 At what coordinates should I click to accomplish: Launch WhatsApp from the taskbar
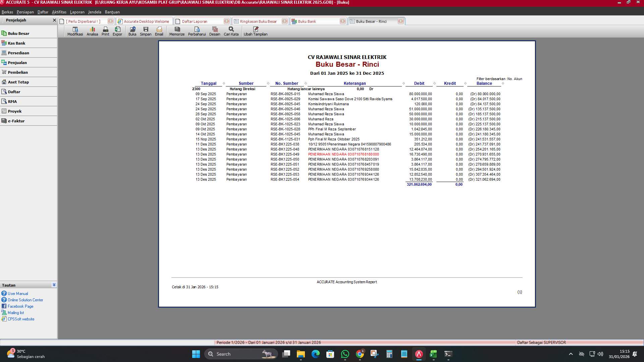(x=345, y=354)
